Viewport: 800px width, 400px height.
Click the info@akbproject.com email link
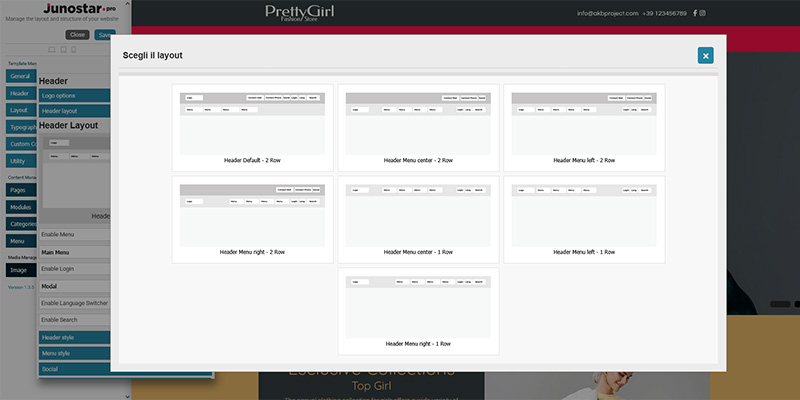point(608,13)
